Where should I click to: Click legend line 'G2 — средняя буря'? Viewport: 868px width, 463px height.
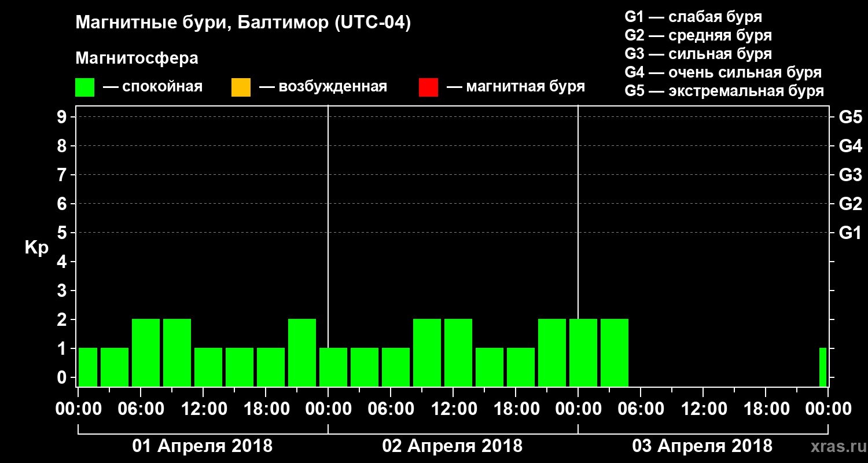coord(698,35)
